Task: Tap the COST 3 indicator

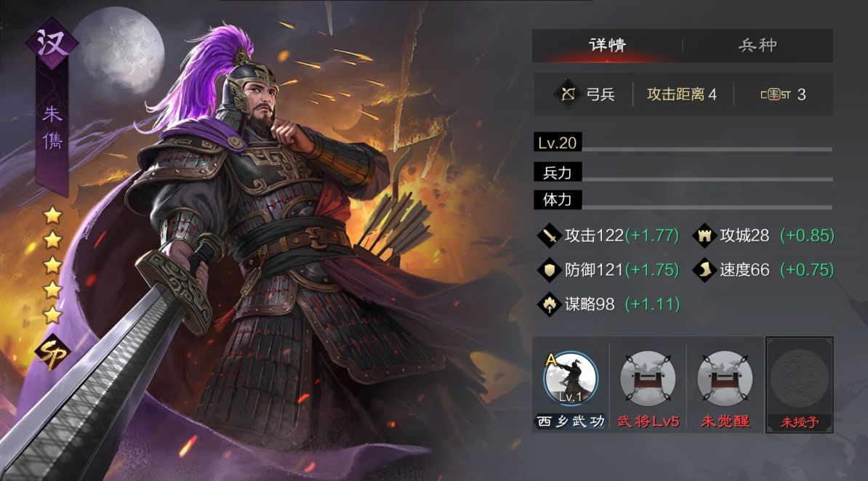Action: [783, 94]
